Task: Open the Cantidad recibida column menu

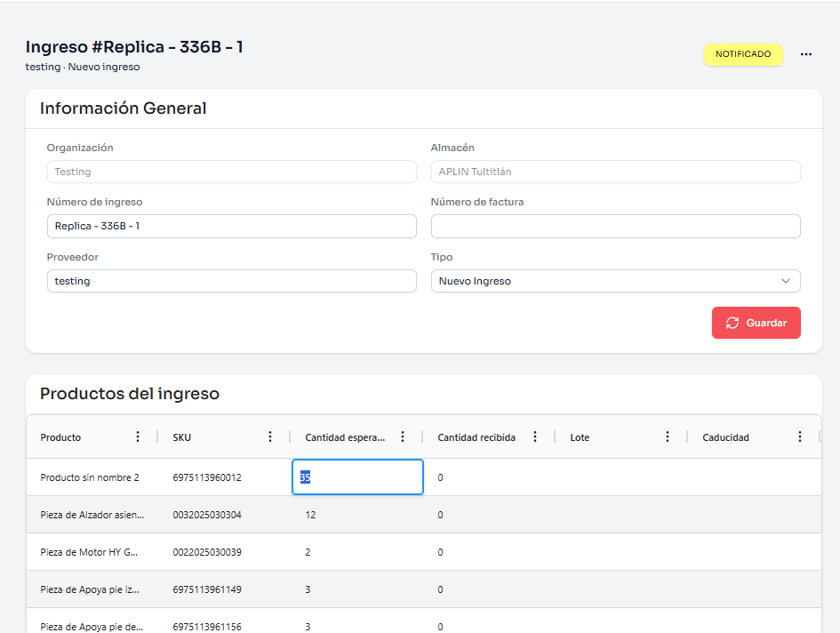Action: 534,437
